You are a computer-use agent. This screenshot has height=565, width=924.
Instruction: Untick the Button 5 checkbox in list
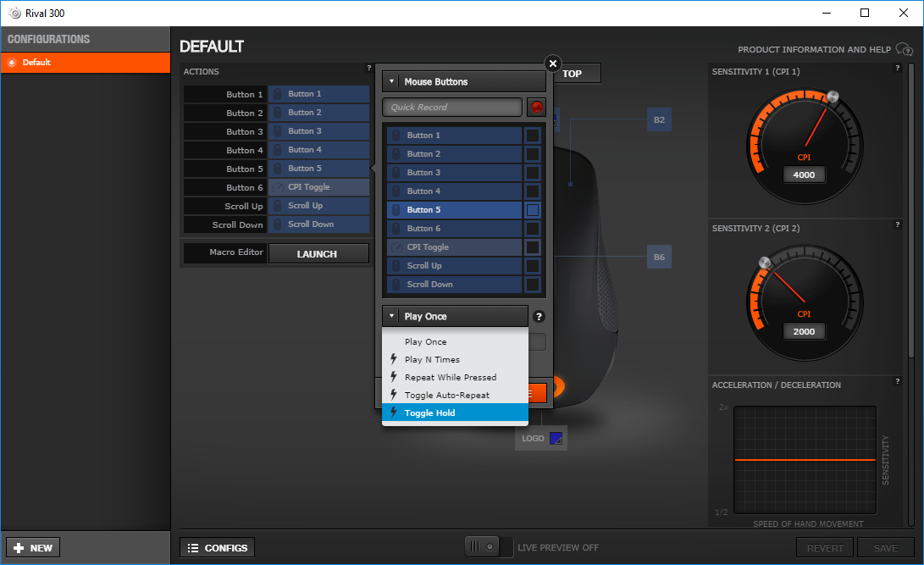point(533,210)
